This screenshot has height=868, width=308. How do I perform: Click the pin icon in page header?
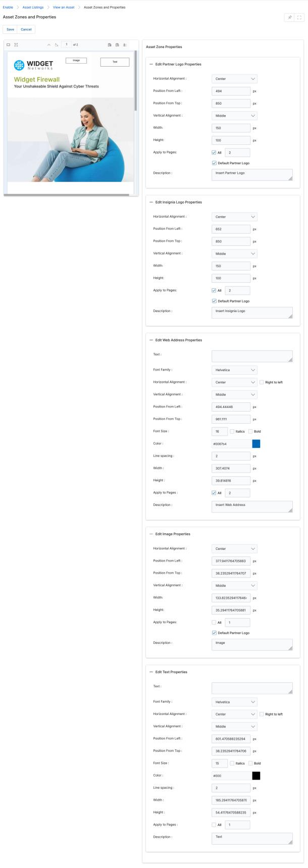pos(290,17)
